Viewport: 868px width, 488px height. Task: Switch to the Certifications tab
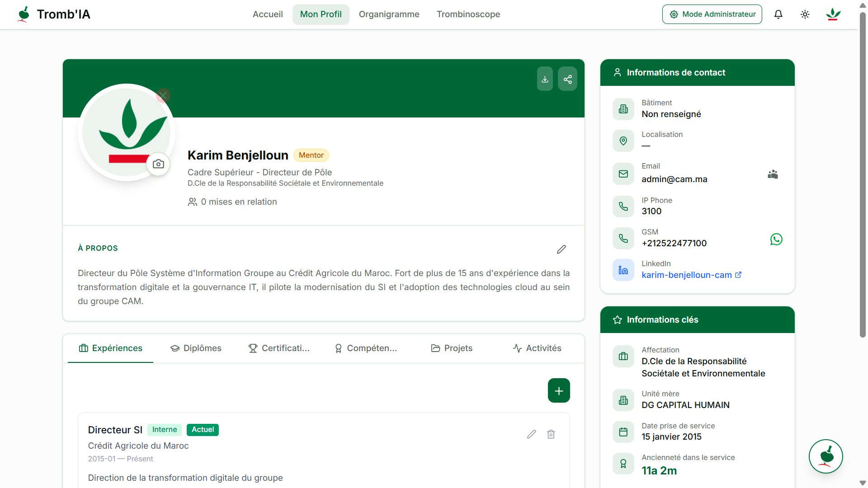pos(279,348)
